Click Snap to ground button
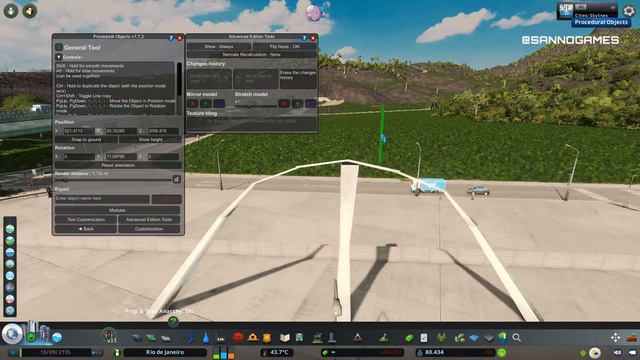The height and width of the screenshot is (360, 640). [x=86, y=140]
